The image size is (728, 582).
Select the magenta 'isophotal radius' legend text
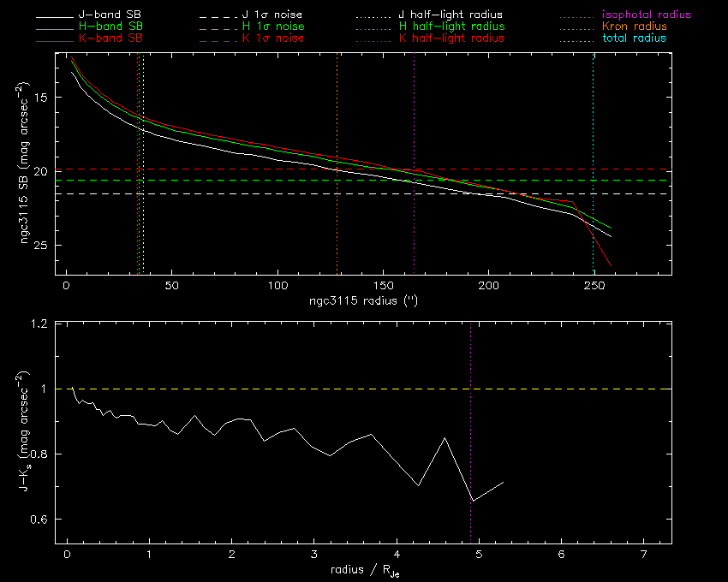tap(641, 15)
